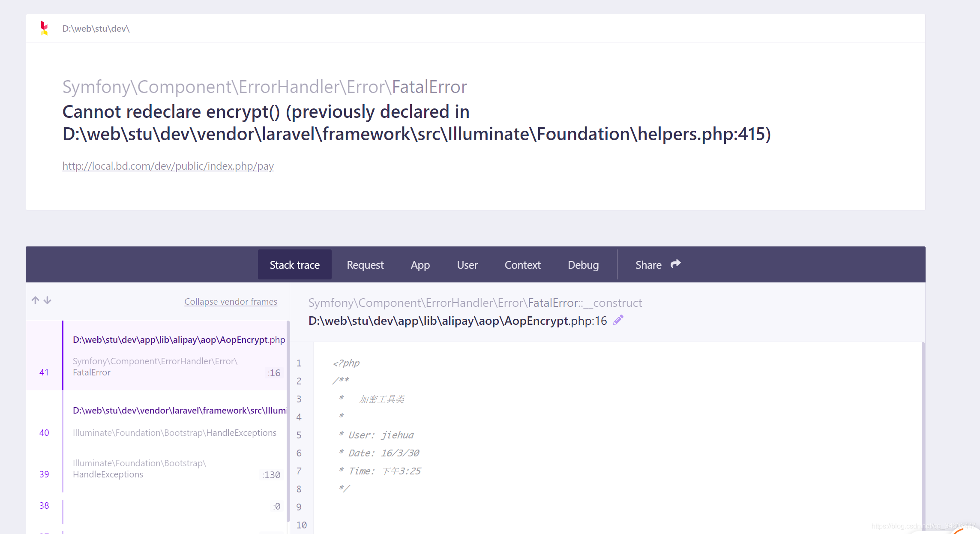Open the Context tab
The image size is (980, 534).
[522, 264]
